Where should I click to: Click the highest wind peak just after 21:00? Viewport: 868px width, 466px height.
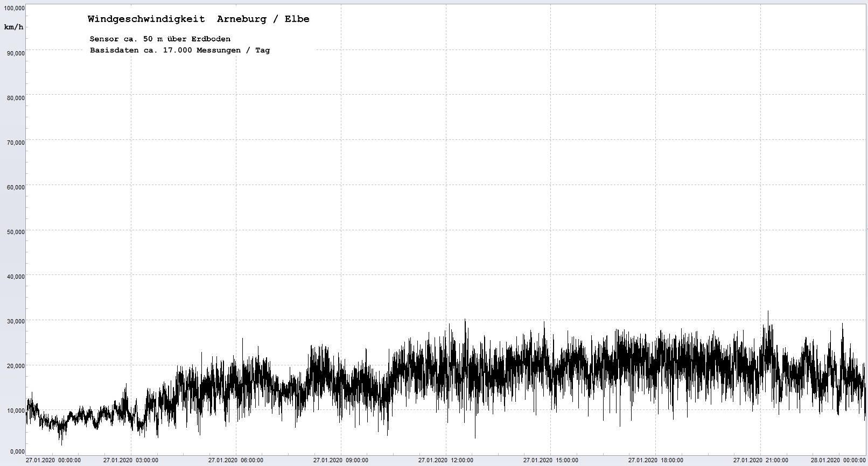[x=768, y=312]
